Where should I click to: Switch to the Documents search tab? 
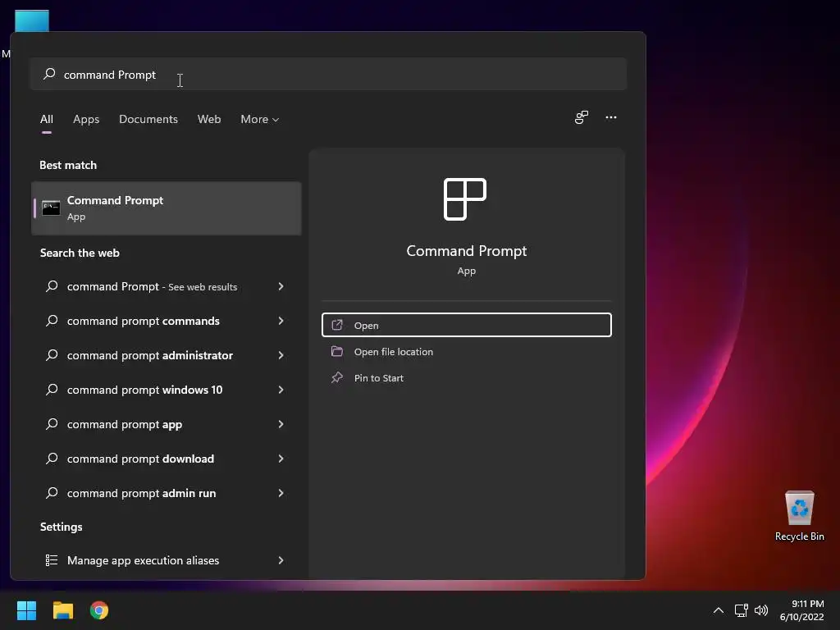pos(148,119)
